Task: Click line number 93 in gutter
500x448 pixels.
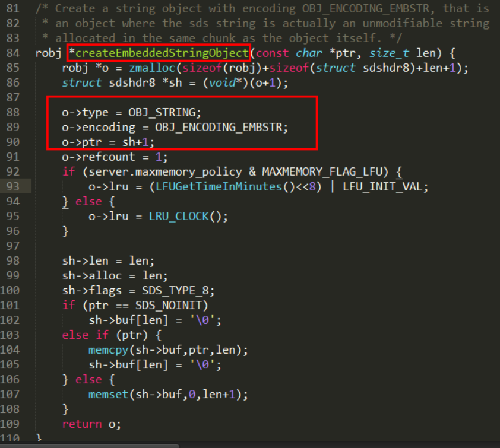Action: pyautogui.click(x=12, y=186)
